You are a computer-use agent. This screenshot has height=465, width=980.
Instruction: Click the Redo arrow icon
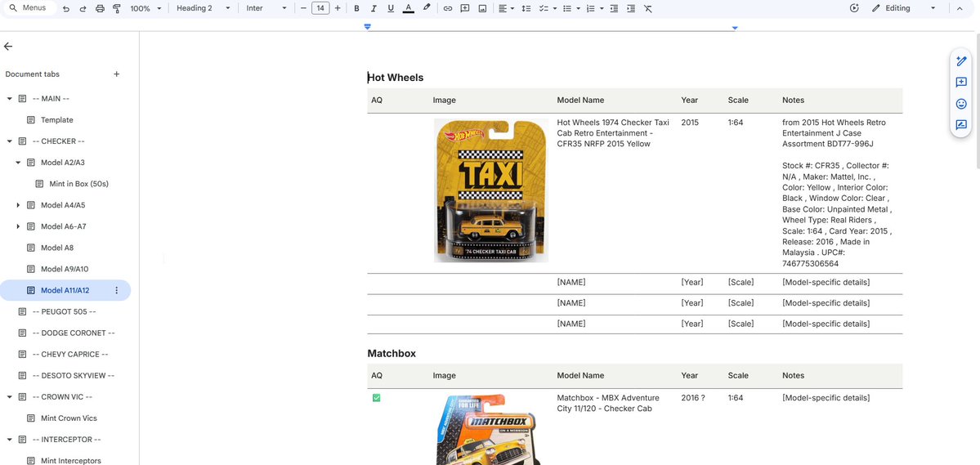[83, 9]
